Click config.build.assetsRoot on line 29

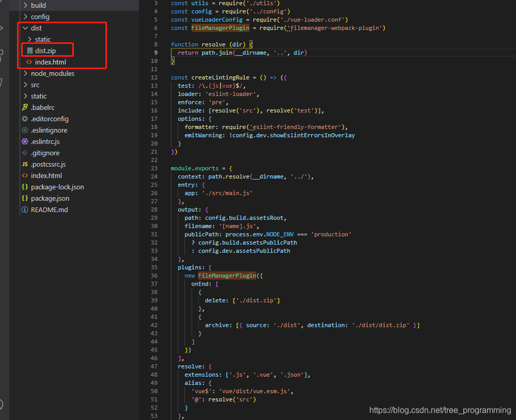tap(244, 218)
